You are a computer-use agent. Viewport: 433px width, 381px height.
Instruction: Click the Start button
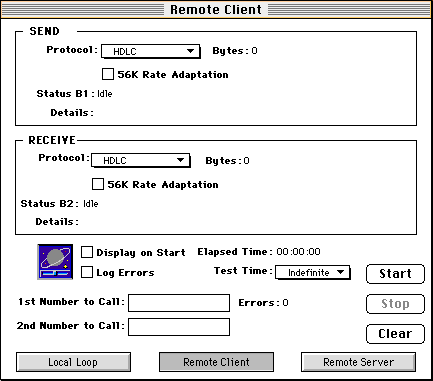click(x=395, y=274)
